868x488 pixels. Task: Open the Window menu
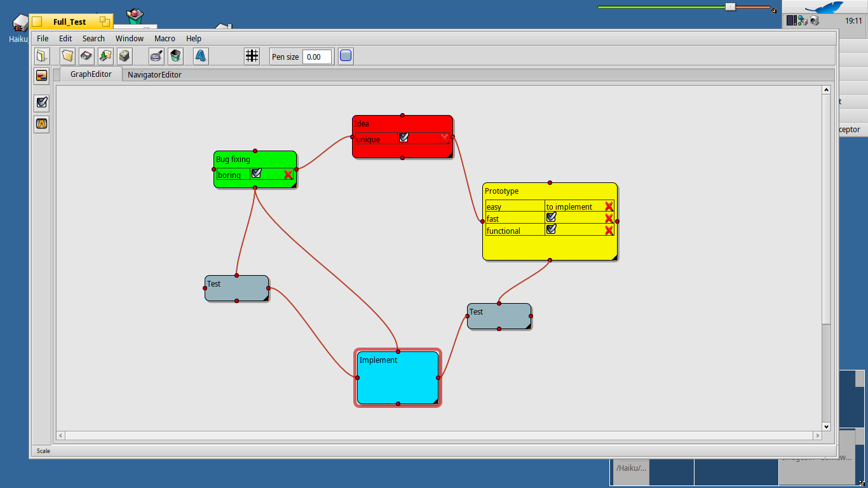130,38
